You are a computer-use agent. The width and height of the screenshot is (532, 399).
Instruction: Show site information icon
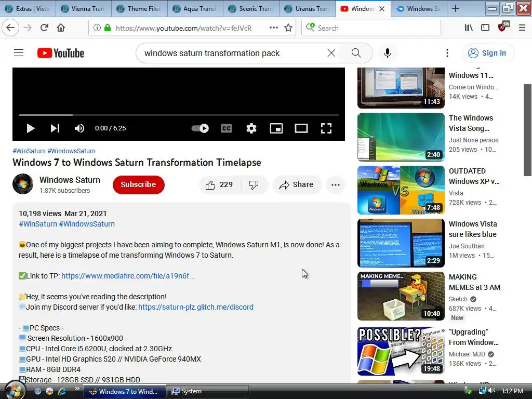coord(97,28)
